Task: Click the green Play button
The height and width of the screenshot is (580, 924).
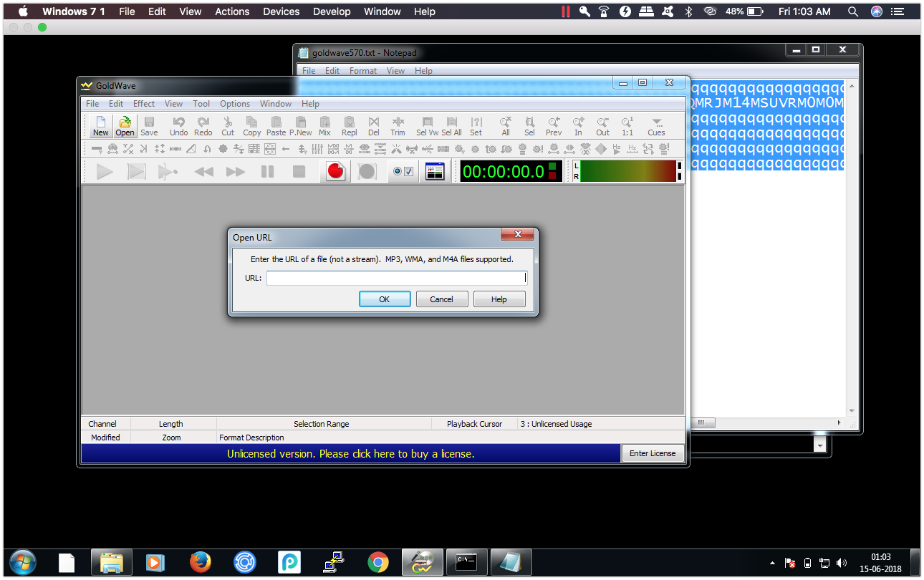Action: pyautogui.click(x=105, y=172)
